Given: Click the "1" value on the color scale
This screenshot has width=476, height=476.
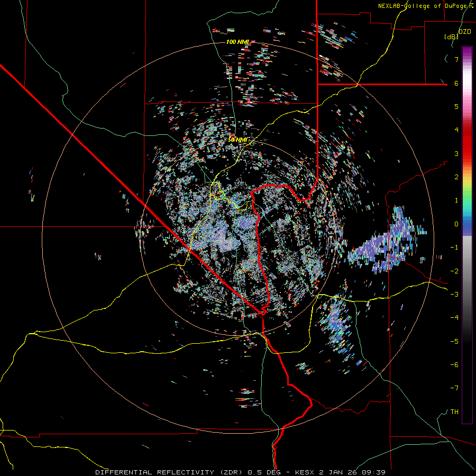Looking at the screenshot, I should 456,200.
